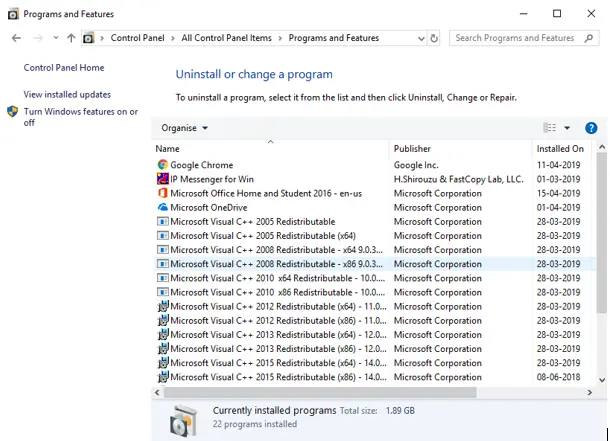Select the Google Chrome name text
The width and height of the screenshot is (610, 441).
click(202, 165)
